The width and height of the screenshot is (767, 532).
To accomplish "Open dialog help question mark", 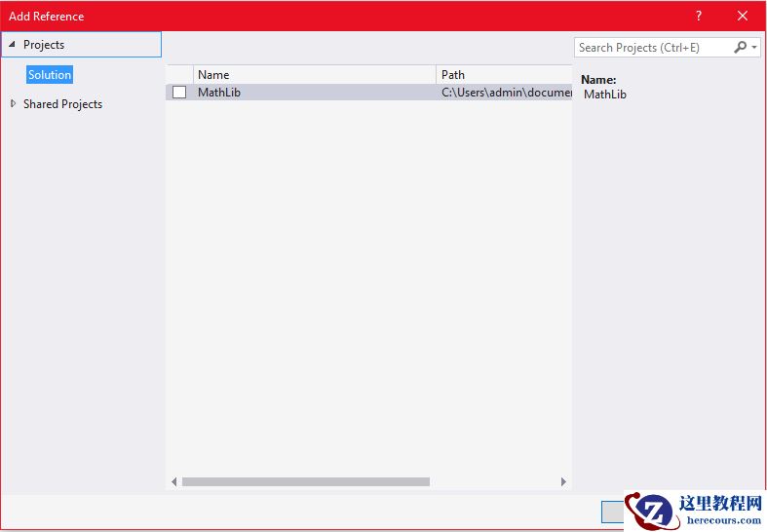I will click(x=699, y=16).
